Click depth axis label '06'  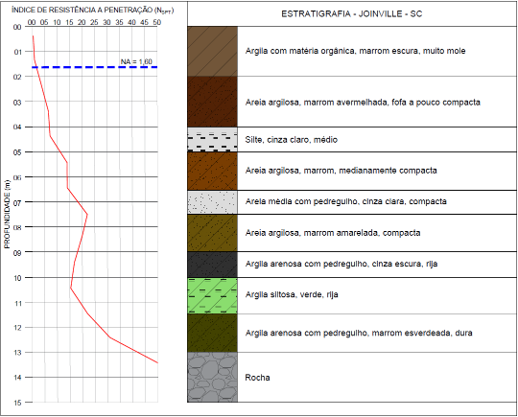pos(17,178)
